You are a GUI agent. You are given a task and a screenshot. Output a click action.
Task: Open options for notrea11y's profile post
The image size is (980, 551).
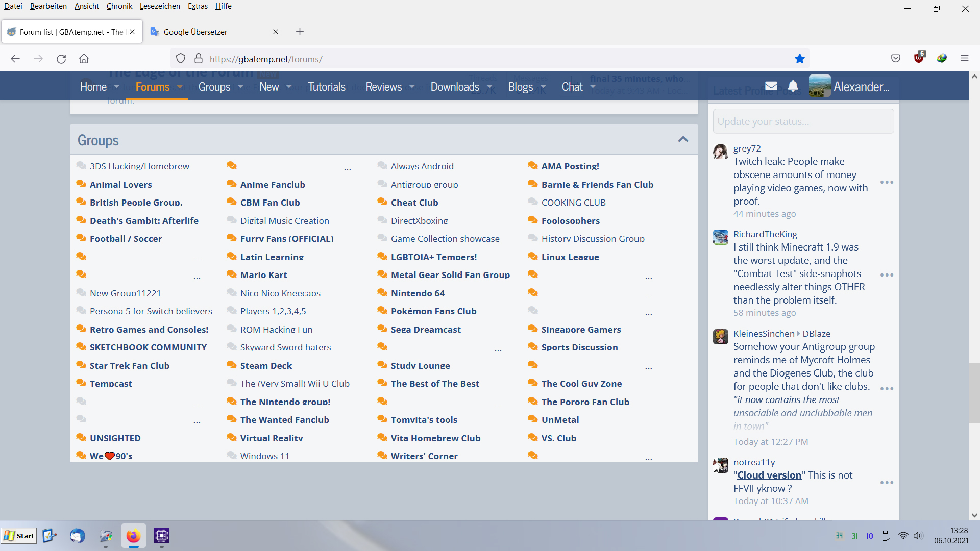(887, 483)
